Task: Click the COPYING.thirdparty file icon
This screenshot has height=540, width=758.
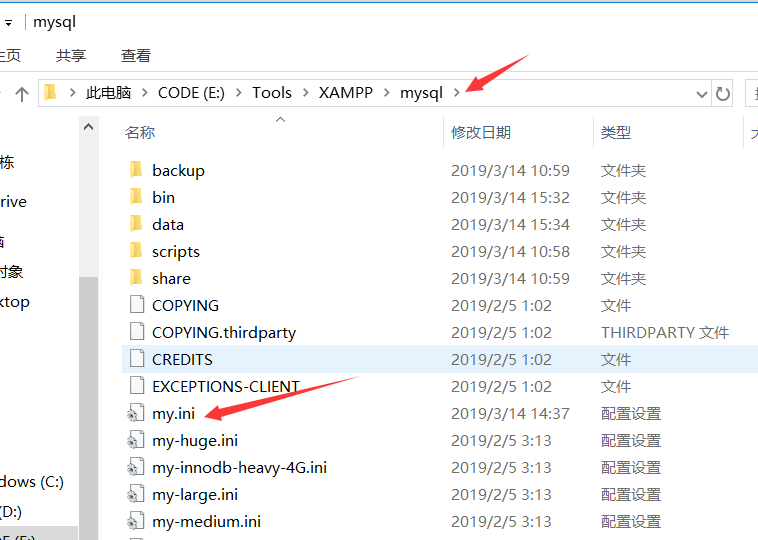Action: [x=137, y=332]
